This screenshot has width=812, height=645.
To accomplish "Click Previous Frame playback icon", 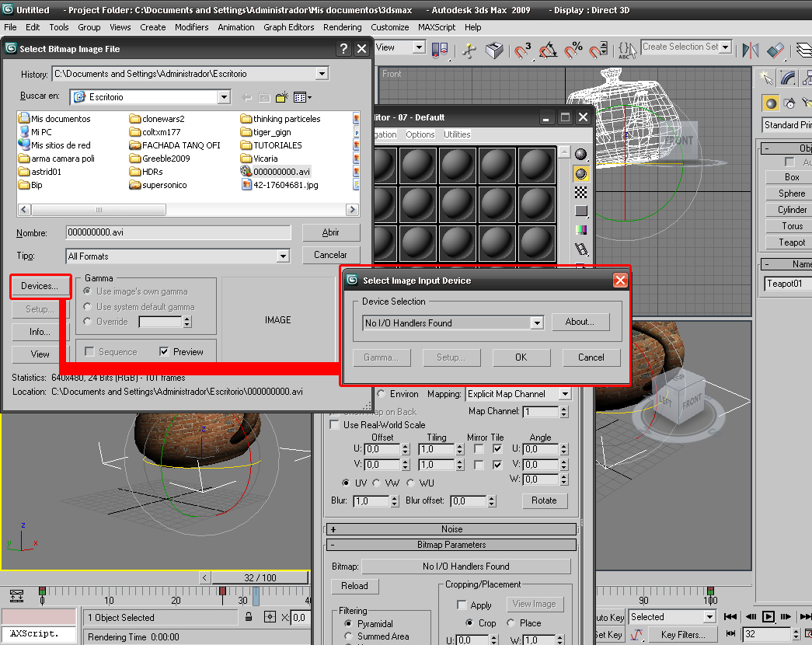I will coord(751,616).
